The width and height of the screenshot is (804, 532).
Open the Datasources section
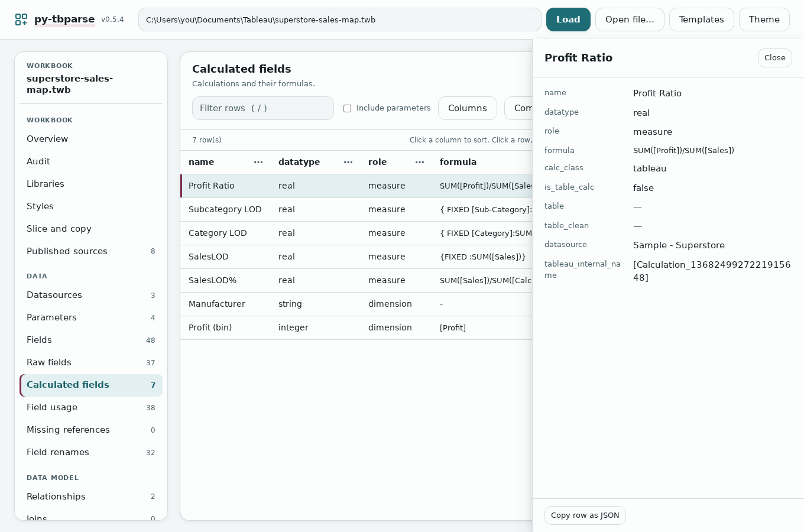pyautogui.click(x=91, y=295)
